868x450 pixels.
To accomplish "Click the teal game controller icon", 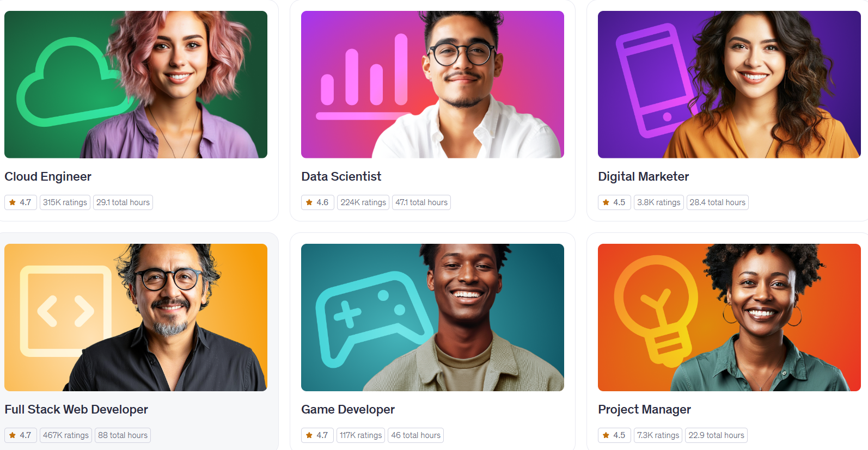I will 374,319.
